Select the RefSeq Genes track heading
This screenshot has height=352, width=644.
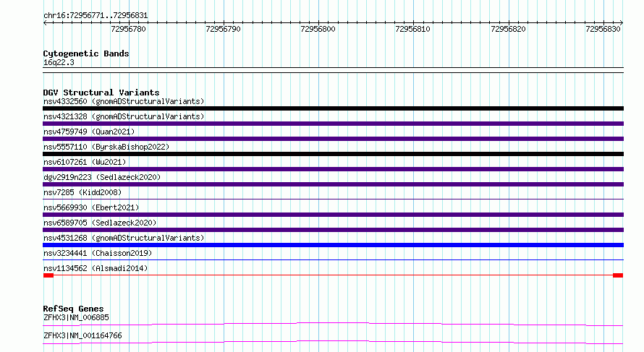pos(74,309)
